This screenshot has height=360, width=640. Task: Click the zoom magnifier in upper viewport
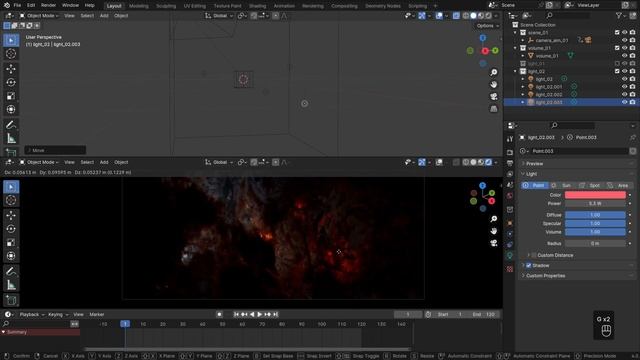[493, 72]
